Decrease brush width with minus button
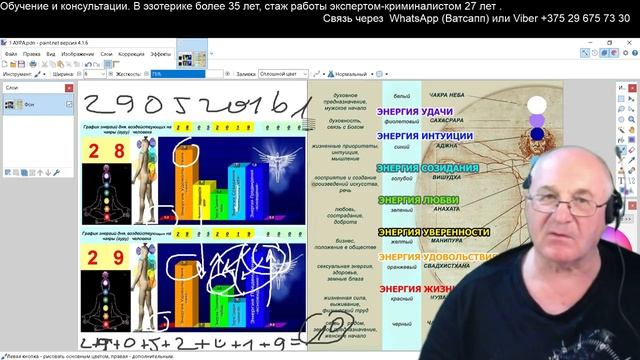This screenshot has width=640, height=360. point(79,74)
